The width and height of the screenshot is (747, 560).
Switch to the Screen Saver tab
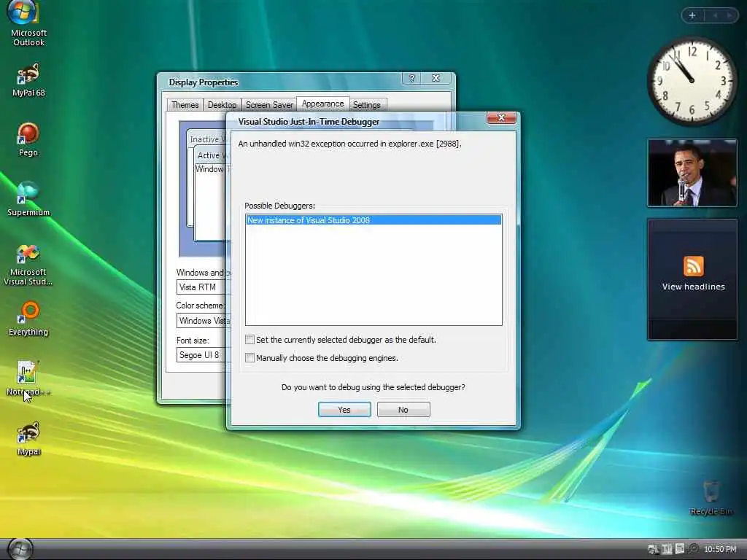pyautogui.click(x=269, y=105)
